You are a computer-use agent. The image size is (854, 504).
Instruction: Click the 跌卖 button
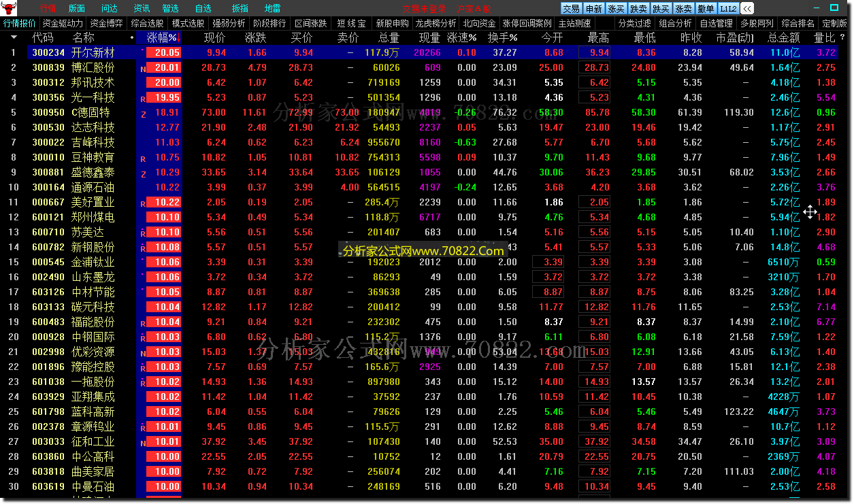point(638,9)
